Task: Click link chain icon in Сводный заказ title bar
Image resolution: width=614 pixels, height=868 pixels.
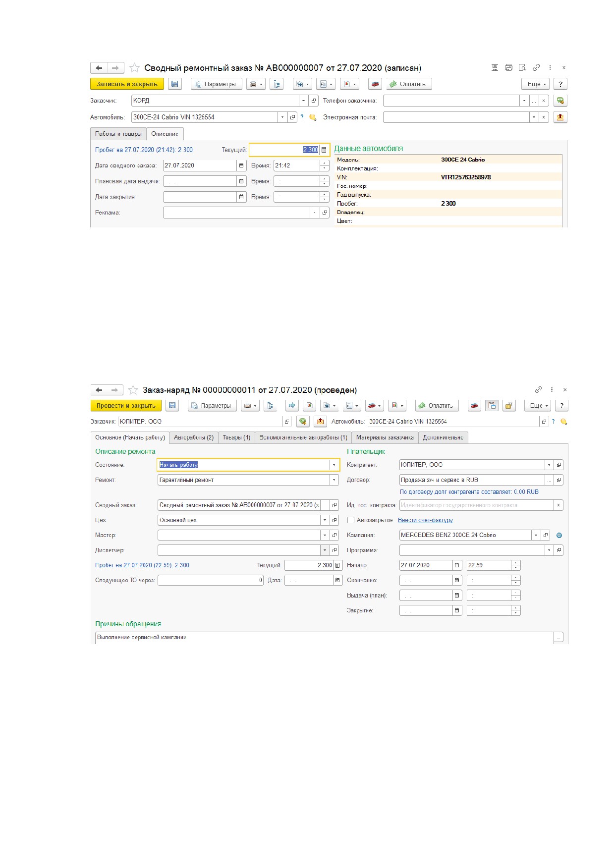Action: [536, 67]
